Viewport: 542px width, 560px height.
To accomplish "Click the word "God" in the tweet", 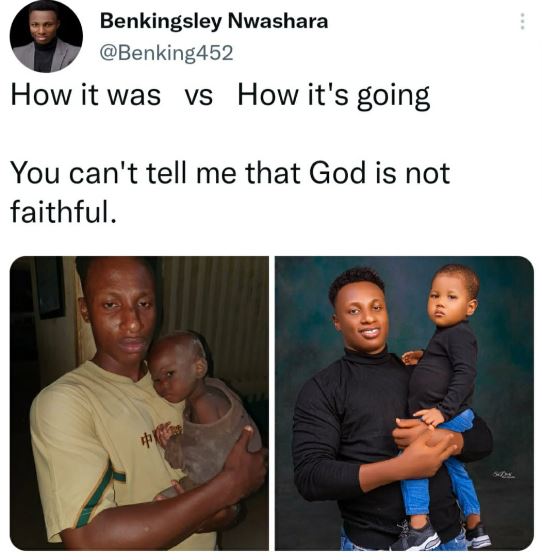I will [337, 174].
